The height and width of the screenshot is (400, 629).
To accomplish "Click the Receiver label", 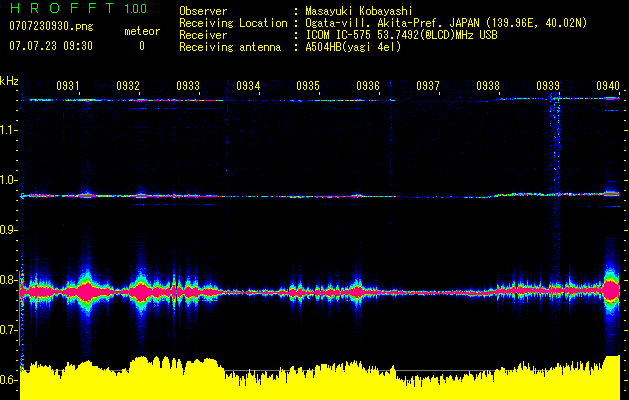I will (x=203, y=35).
